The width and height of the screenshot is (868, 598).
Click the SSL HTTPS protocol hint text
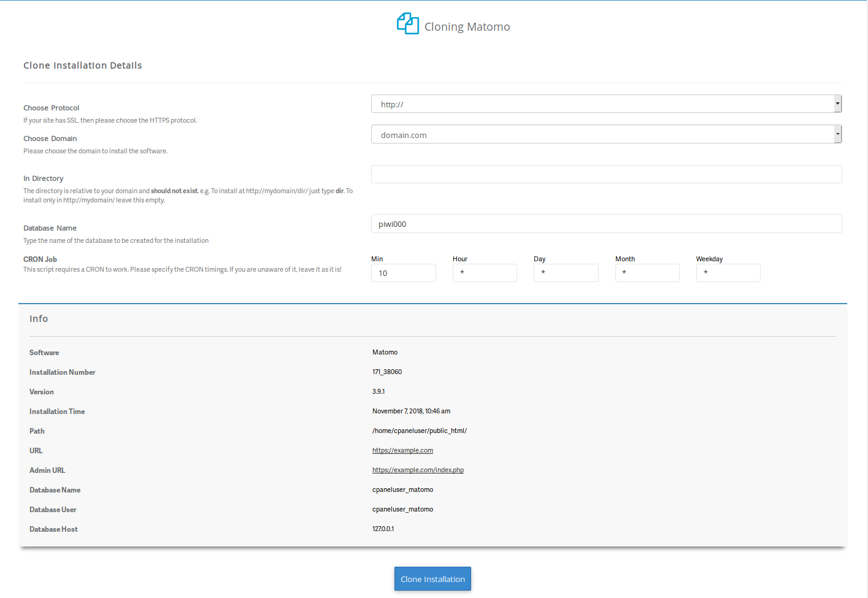[110, 120]
